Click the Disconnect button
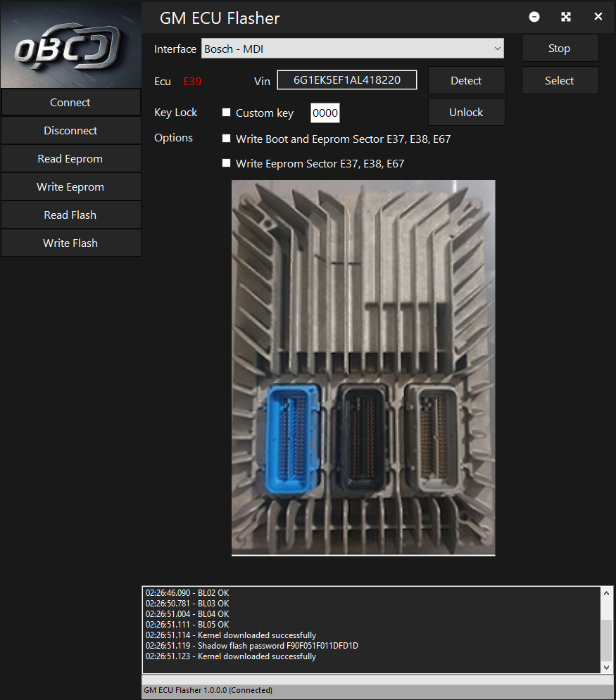The width and height of the screenshot is (616, 700). [70, 130]
